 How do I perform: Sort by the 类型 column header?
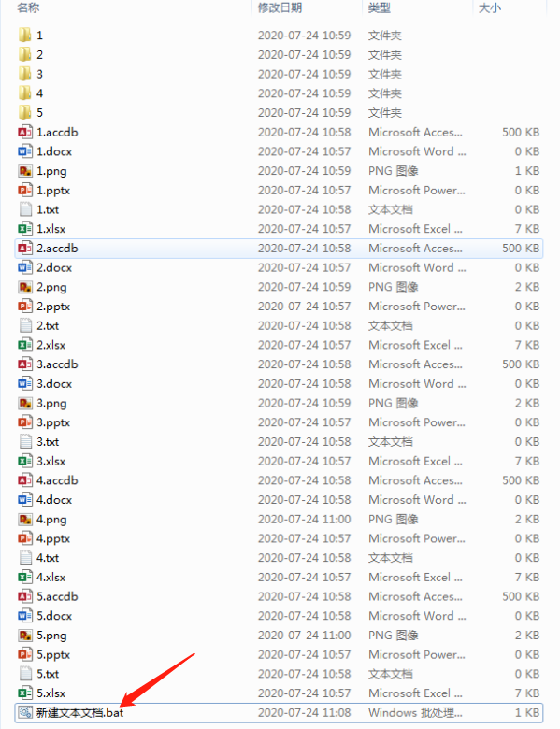(x=380, y=7)
